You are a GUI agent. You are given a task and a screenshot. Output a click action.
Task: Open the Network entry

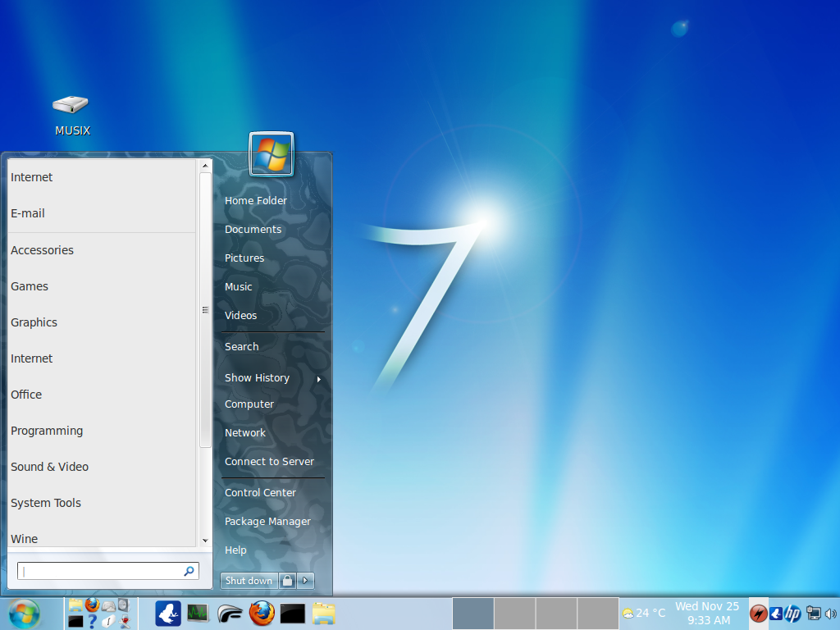[272, 433]
